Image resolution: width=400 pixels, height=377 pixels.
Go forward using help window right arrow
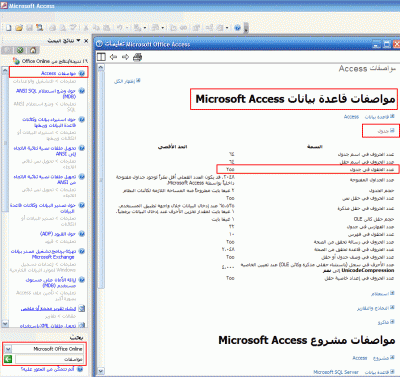pyautogui.click(x=125, y=57)
